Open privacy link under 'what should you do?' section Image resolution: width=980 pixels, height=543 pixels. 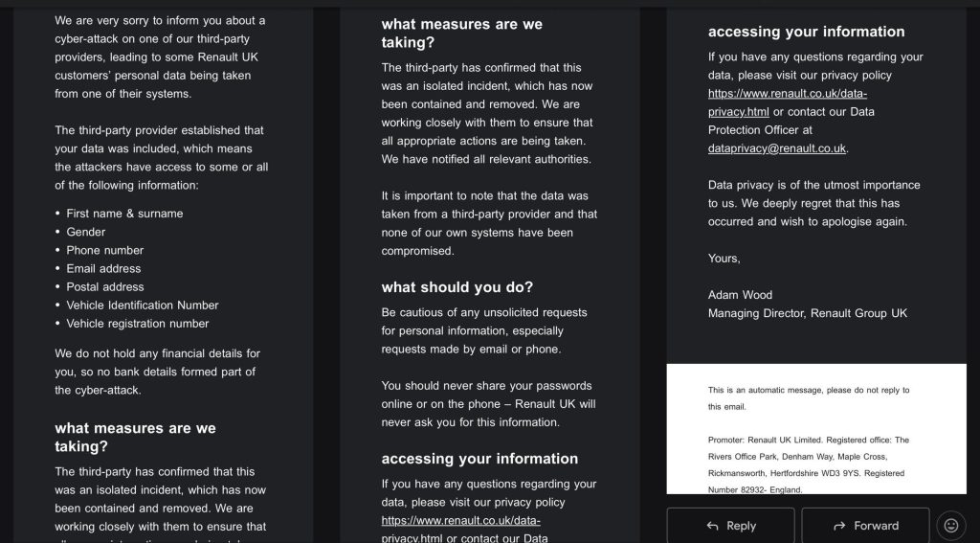click(460, 521)
